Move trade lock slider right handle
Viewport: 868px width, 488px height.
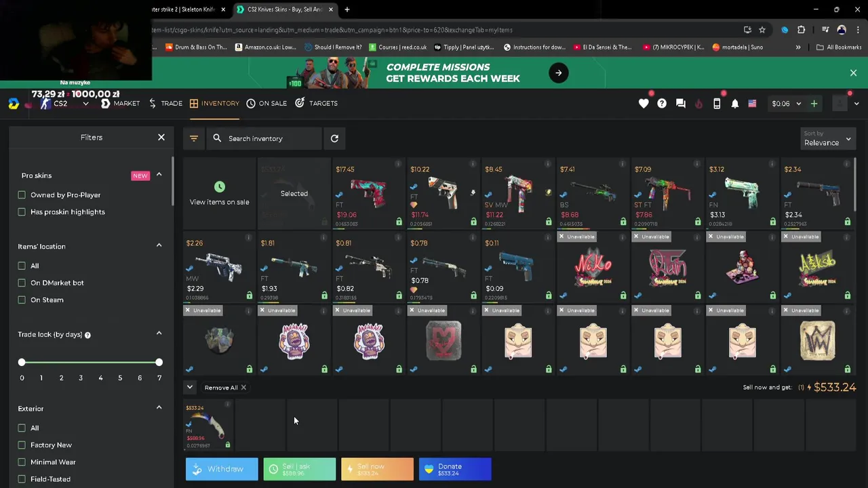159,363
